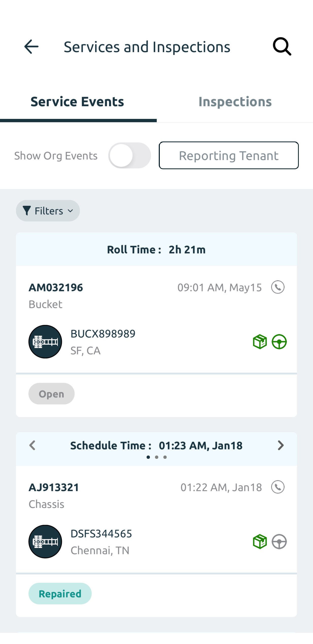
Task: Go to next schedule time with right chevron
Action: (x=281, y=445)
